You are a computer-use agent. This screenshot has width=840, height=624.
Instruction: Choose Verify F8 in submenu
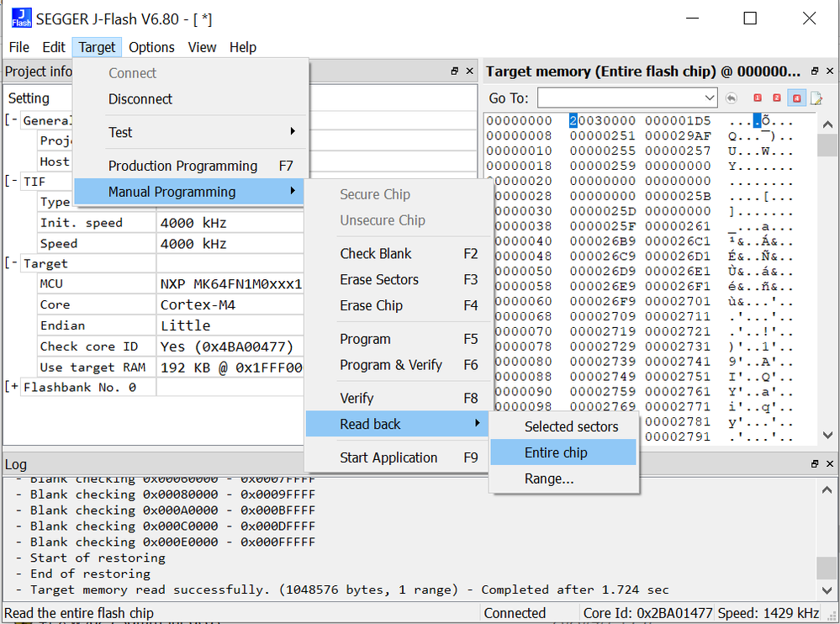tap(398, 398)
